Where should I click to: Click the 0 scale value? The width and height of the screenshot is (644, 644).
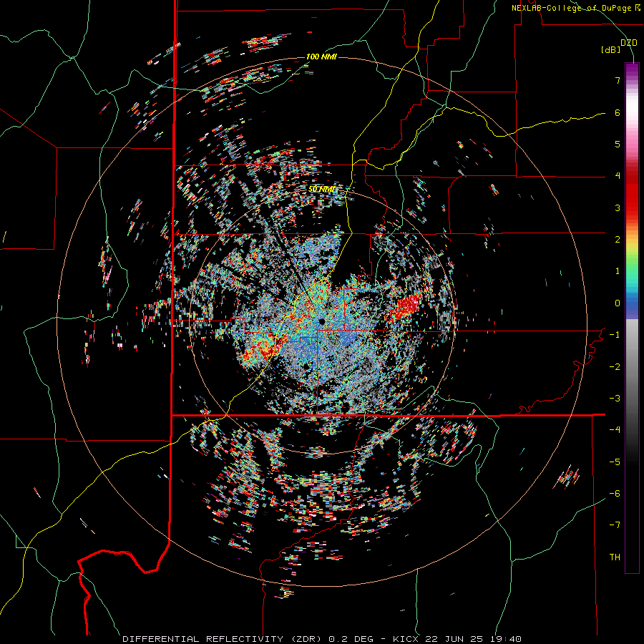(x=618, y=303)
